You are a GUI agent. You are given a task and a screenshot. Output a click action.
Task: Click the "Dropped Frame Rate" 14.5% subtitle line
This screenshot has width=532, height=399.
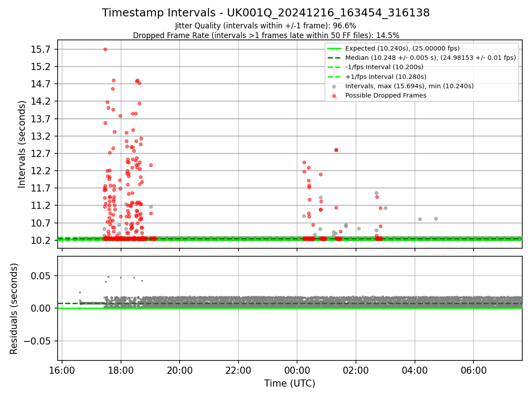[x=266, y=35]
